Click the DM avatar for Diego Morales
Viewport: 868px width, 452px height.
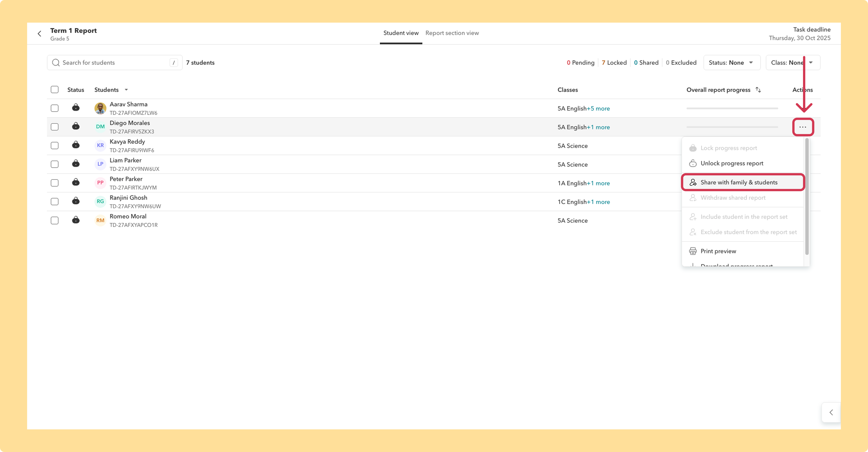point(100,127)
